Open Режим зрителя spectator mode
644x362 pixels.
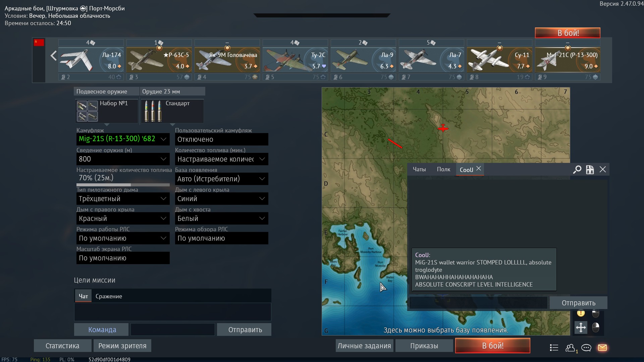122,346
